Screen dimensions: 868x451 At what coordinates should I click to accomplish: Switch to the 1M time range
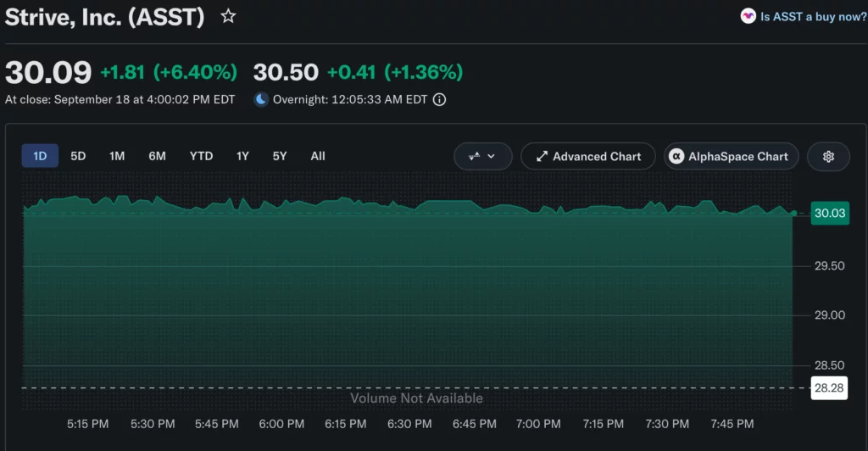(x=117, y=156)
